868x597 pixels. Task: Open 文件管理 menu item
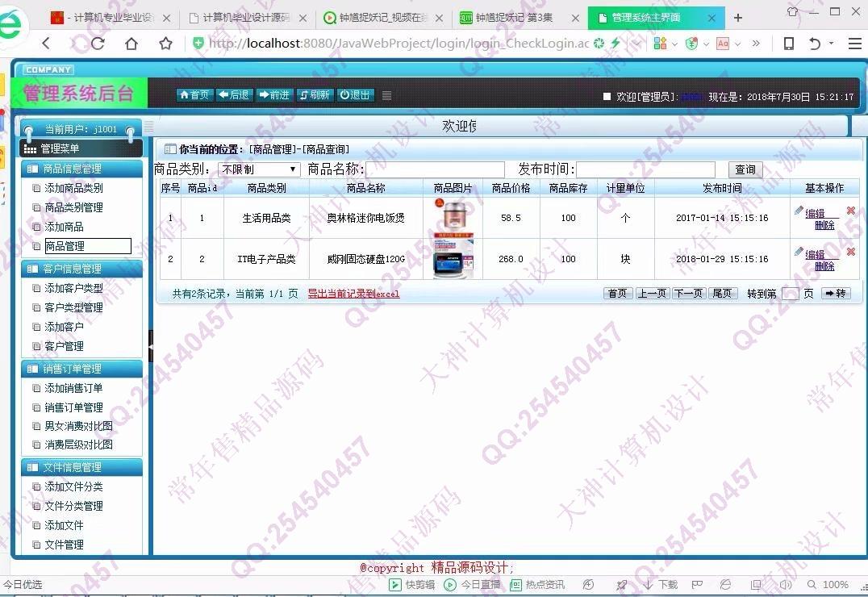[x=65, y=545]
